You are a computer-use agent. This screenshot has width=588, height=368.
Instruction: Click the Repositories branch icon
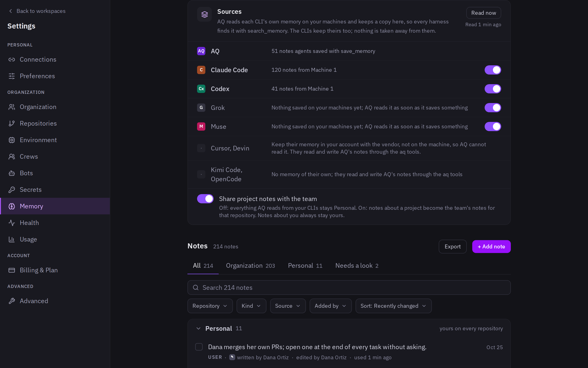[12, 124]
